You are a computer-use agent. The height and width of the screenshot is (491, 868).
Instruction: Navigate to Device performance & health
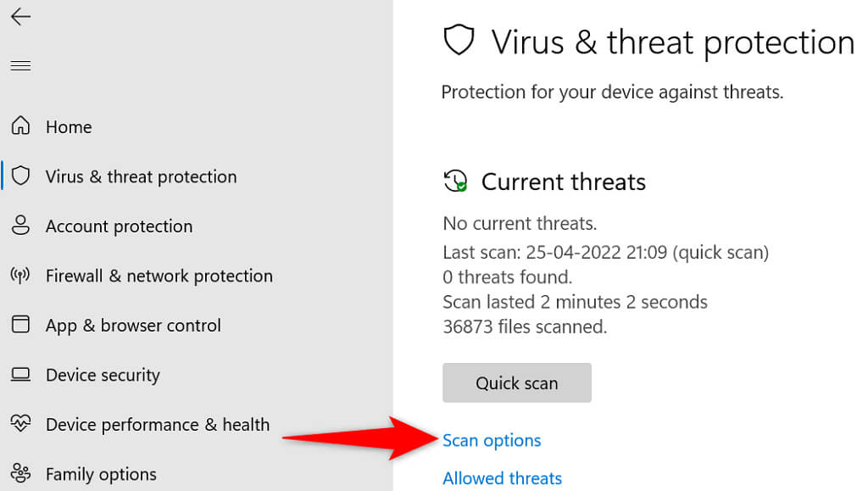pos(158,425)
